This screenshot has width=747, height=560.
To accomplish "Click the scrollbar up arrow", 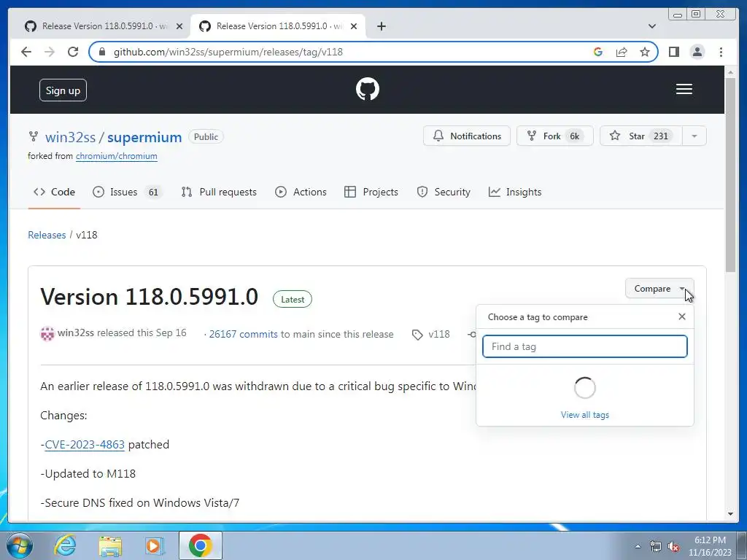I will pos(730,72).
